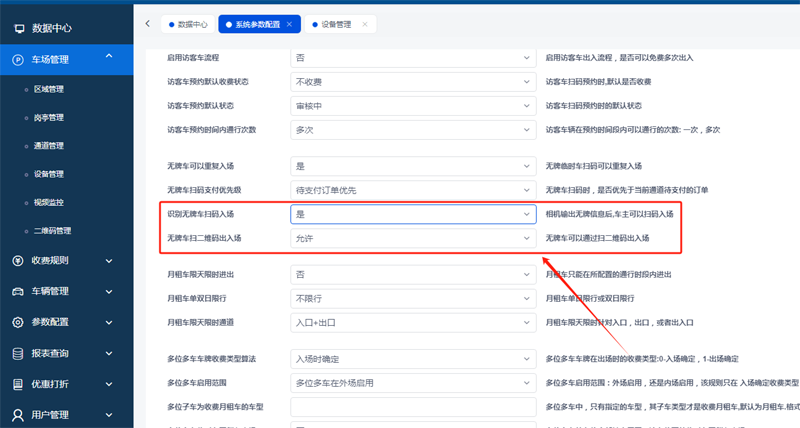The image size is (800, 428).
Task: Switch to the 设备管理 tab
Action: pyautogui.click(x=340, y=24)
